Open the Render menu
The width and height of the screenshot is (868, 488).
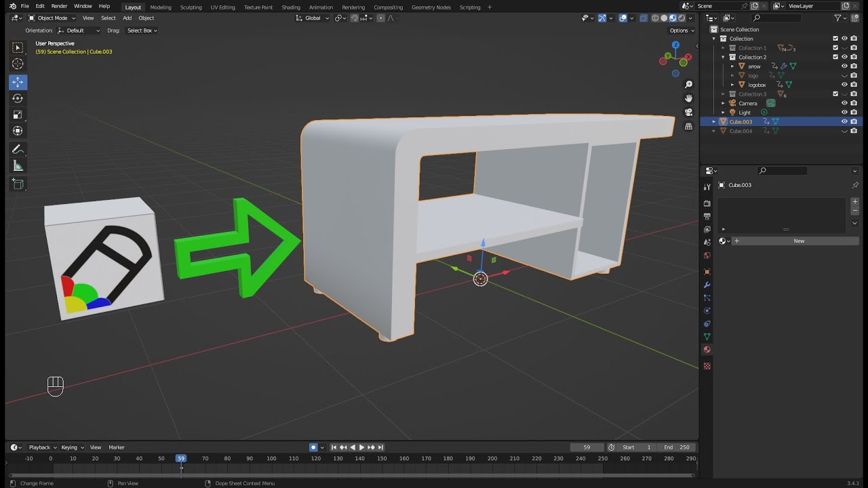59,6
